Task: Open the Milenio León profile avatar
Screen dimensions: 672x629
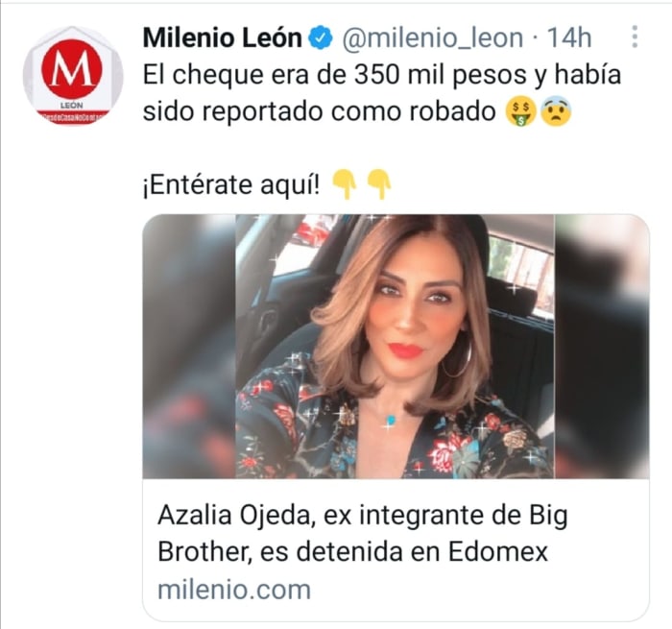Action: tap(73, 76)
